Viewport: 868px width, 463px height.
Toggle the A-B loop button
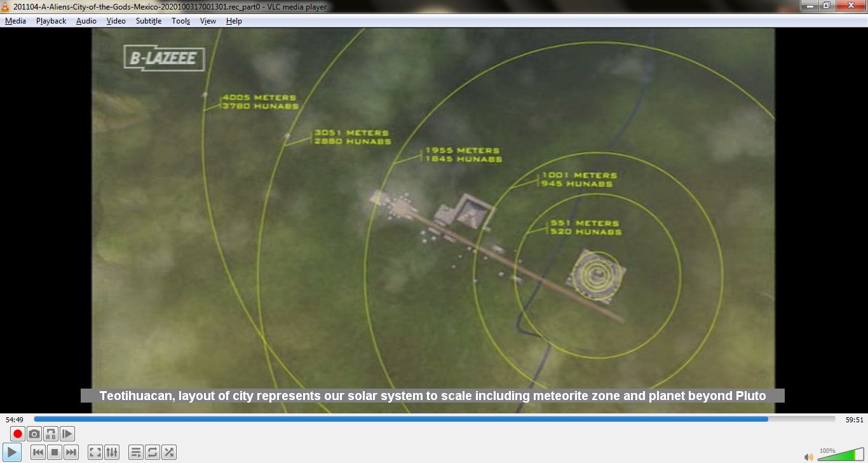(51, 434)
